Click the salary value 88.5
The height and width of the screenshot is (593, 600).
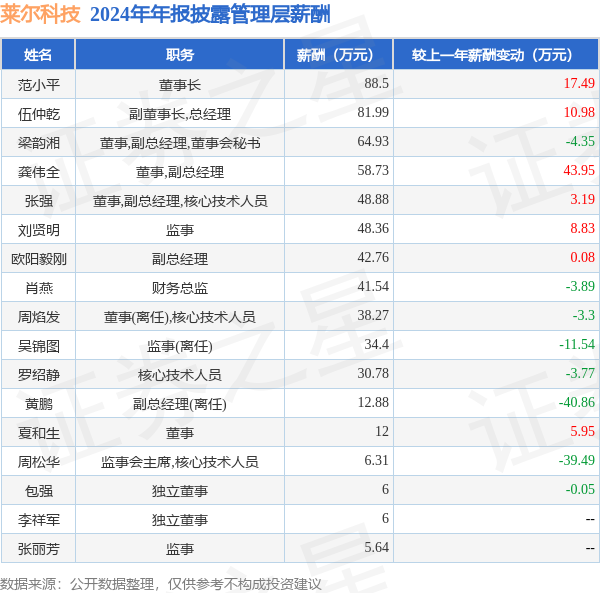[376, 83]
